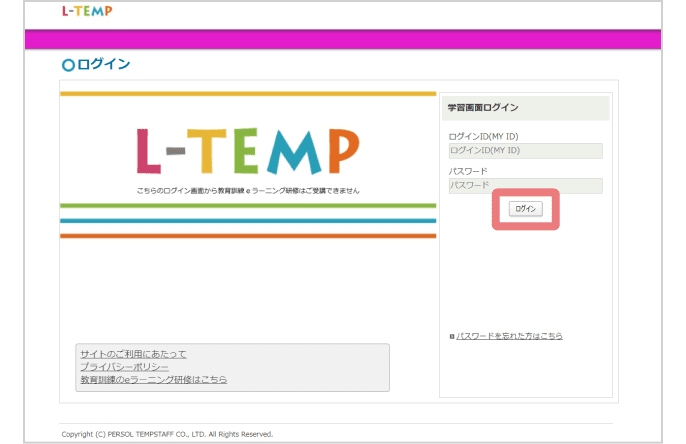Click the bullet icon before the forgot-password link

[x=452, y=336]
